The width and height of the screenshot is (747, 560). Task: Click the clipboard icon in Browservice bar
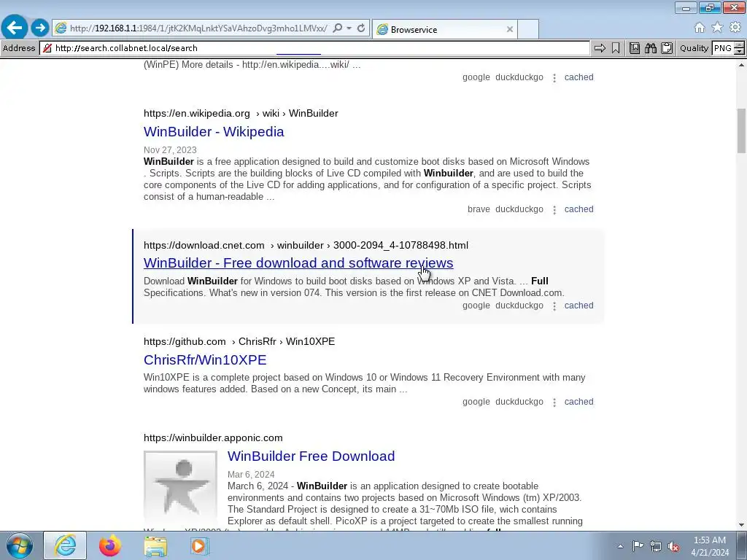667,48
